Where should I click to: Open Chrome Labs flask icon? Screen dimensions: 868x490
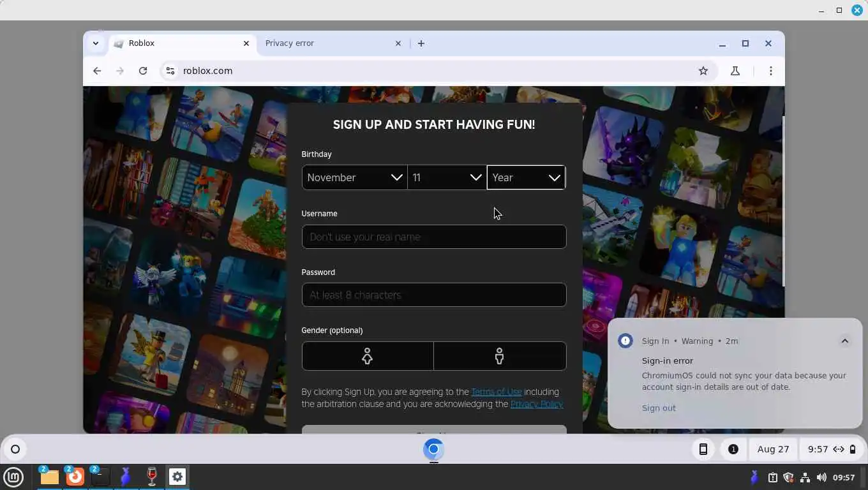click(x=735, y=71)
